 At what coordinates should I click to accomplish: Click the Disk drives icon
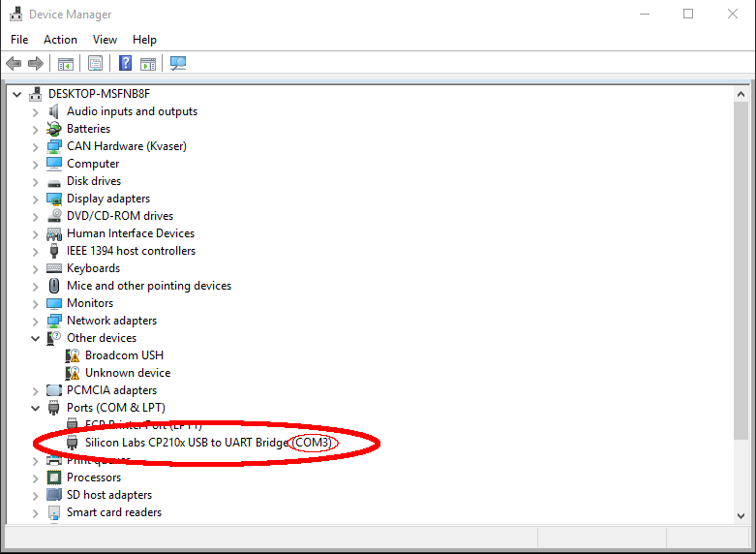pos(54,182)
